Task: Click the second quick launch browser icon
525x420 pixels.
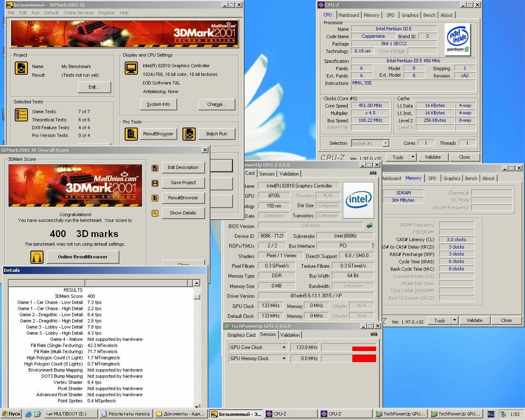Action: (x=37, y=414)
